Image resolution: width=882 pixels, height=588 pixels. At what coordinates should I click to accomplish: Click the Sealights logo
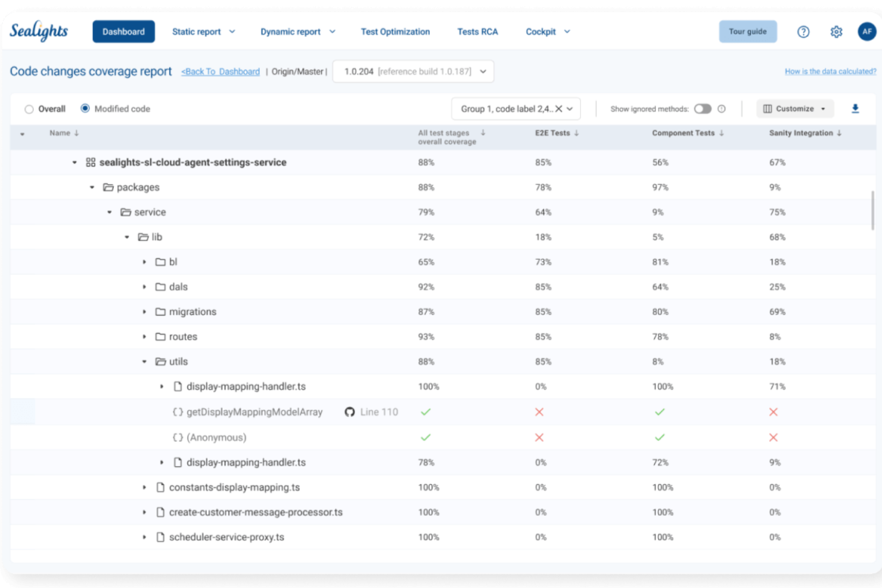point(38,32)
